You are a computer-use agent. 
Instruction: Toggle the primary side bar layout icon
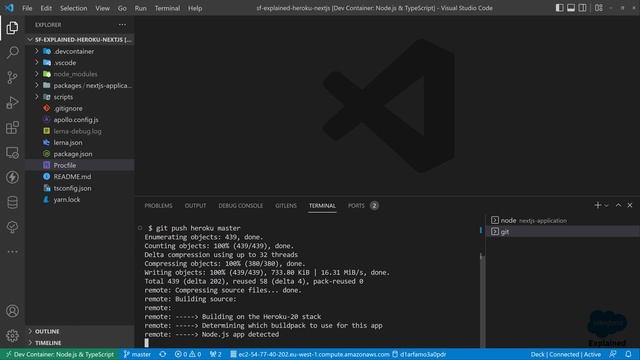560,8
